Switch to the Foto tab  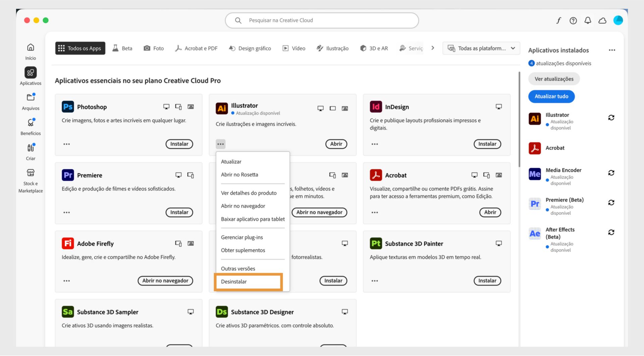pyautogui.click(x=154, y=48)
